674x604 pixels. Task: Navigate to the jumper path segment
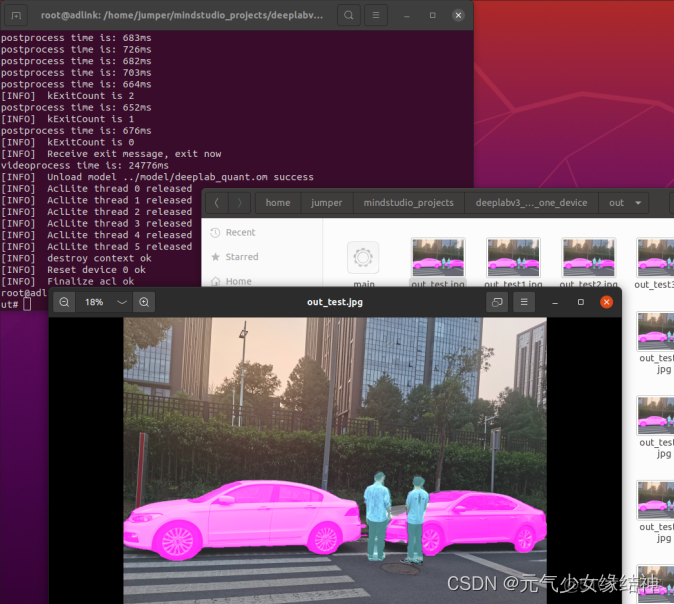pyautogui.click(x=327, y=203)
